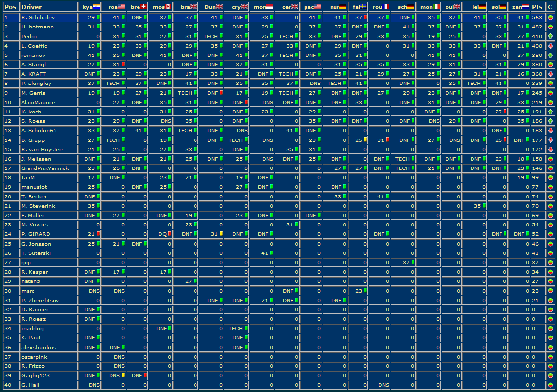
Task: Click yellow marker in B. Grupp's fal cell
Action: point(365,140)
